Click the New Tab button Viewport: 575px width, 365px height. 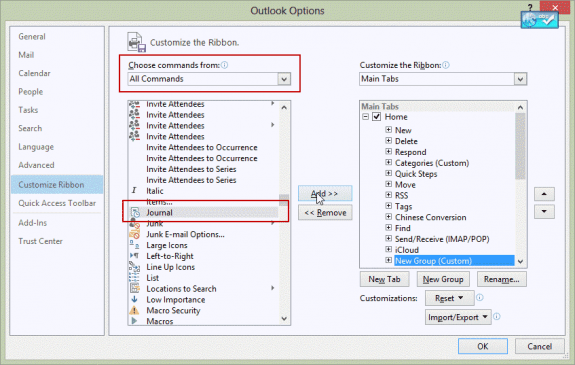pyautogui.click(x=384, y=279)
